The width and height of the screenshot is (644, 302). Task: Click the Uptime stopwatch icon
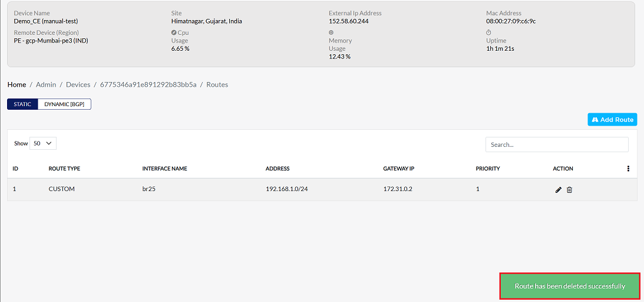click(489, 32)
